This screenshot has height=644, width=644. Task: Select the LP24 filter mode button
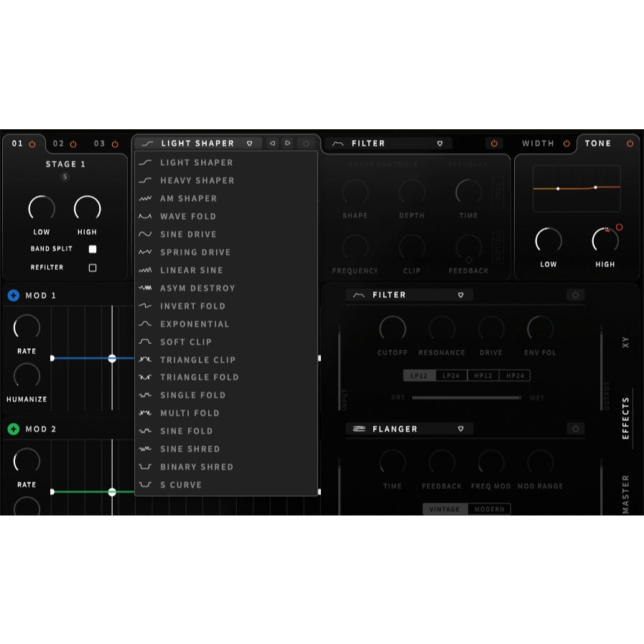451,375
